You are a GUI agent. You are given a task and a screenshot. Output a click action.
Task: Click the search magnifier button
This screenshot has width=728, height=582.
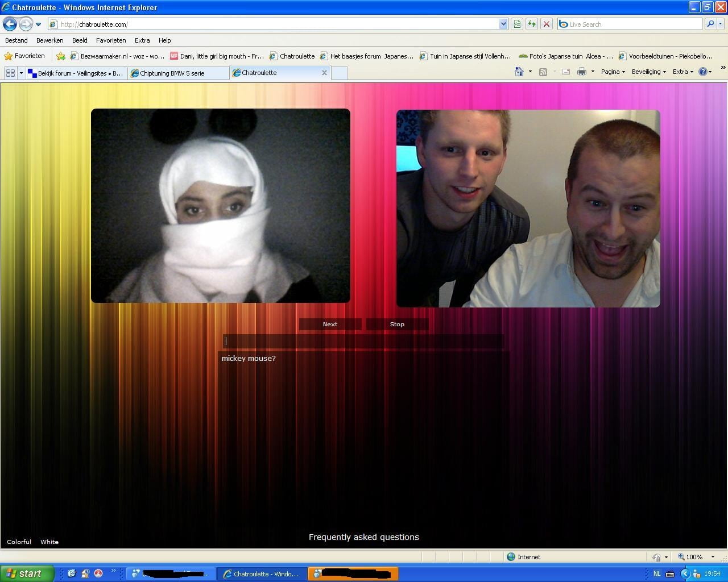click(x=710, y=24)
